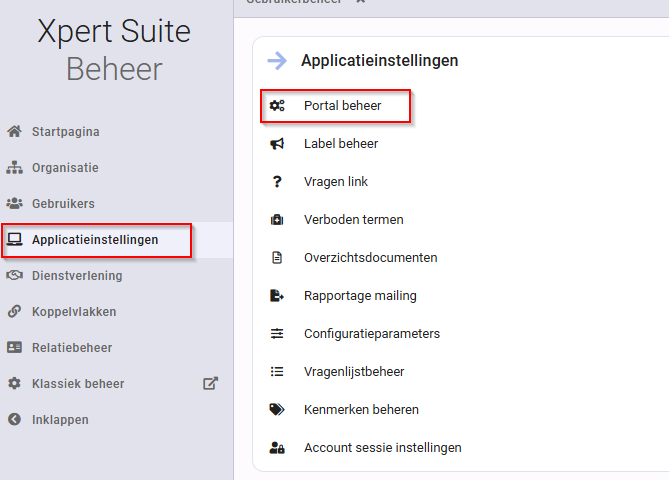Click the left chevron icon beside Inklappen
This screenshot has width=669, height=480.
point(15,419)
